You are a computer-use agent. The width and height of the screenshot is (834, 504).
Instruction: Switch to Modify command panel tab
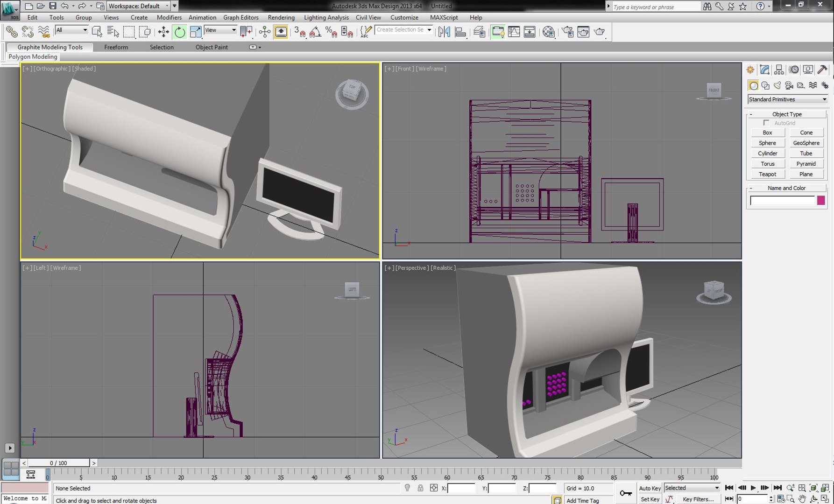pyautogui.click(x=764, y=70)
